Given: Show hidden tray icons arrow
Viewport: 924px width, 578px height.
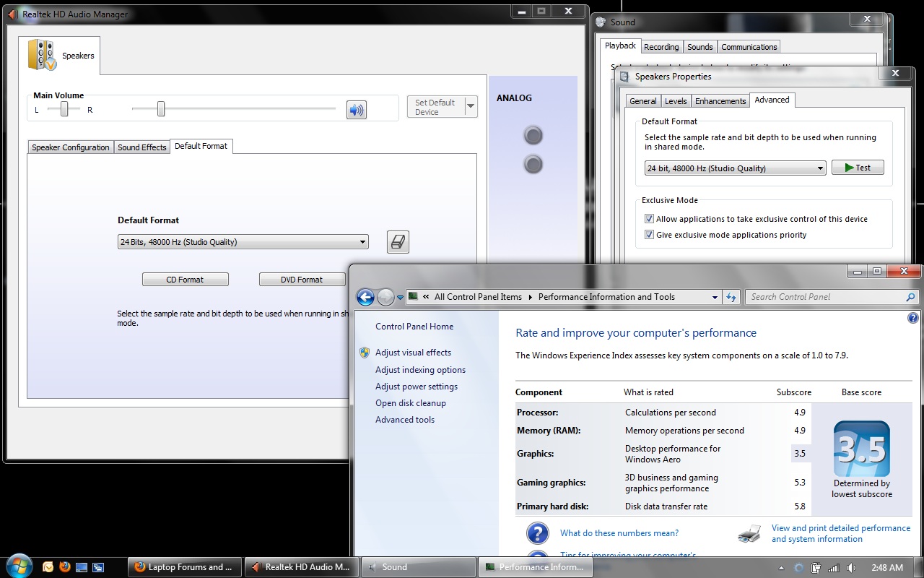Looking at the screenshot, I should coord(783,568).
